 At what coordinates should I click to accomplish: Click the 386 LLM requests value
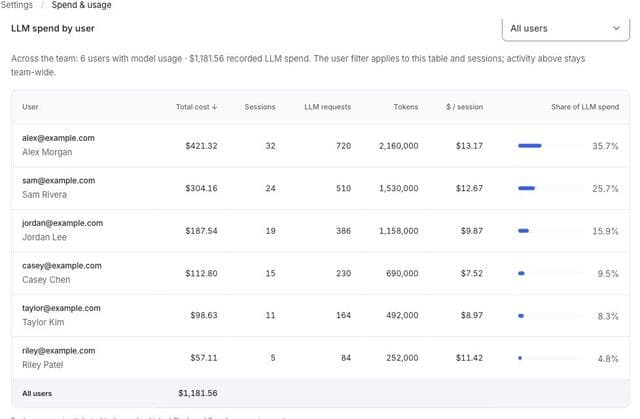click(343, 231)
